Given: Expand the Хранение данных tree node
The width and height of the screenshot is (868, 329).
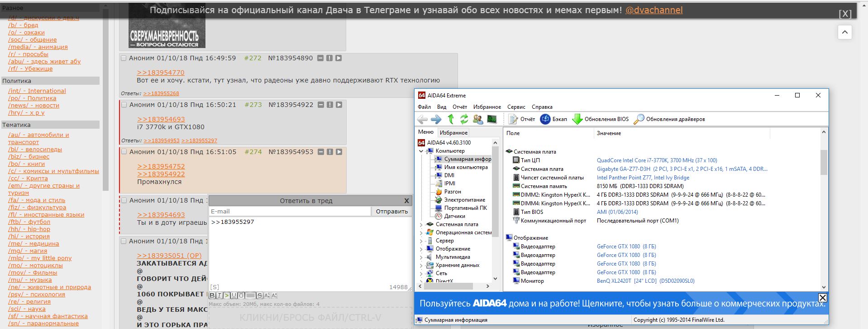Looking at the screenshot, I should tap(421, 265).
